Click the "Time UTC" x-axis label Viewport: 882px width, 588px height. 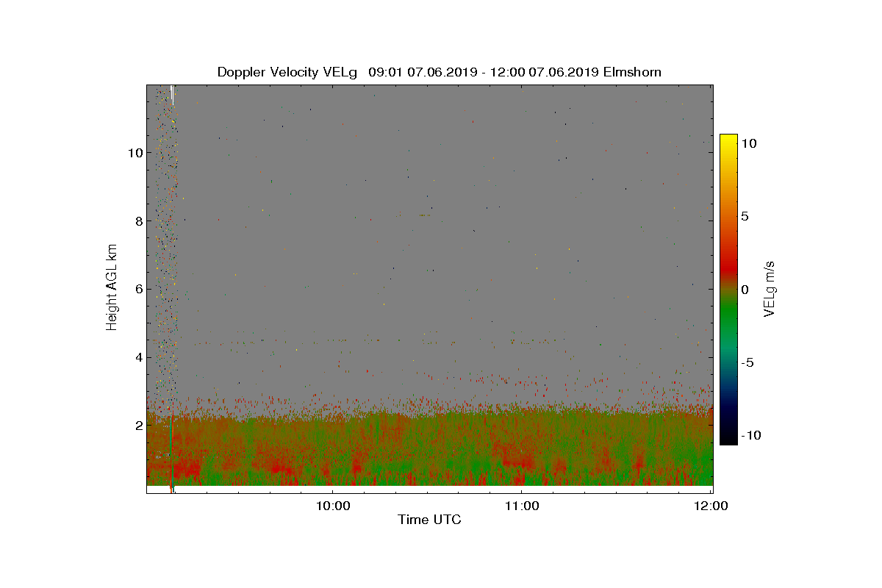(x=429, y=520)
